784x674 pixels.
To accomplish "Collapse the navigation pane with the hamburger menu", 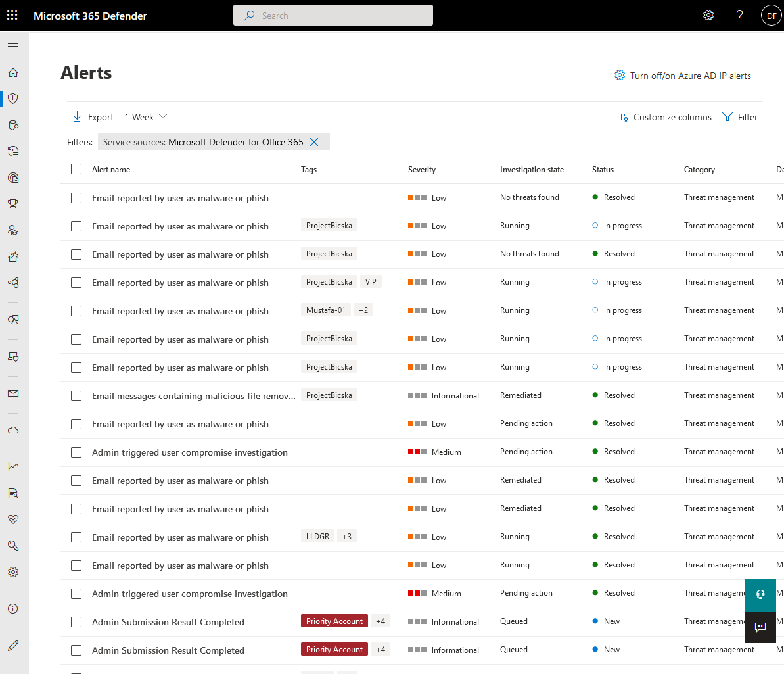I will [13, 46].
